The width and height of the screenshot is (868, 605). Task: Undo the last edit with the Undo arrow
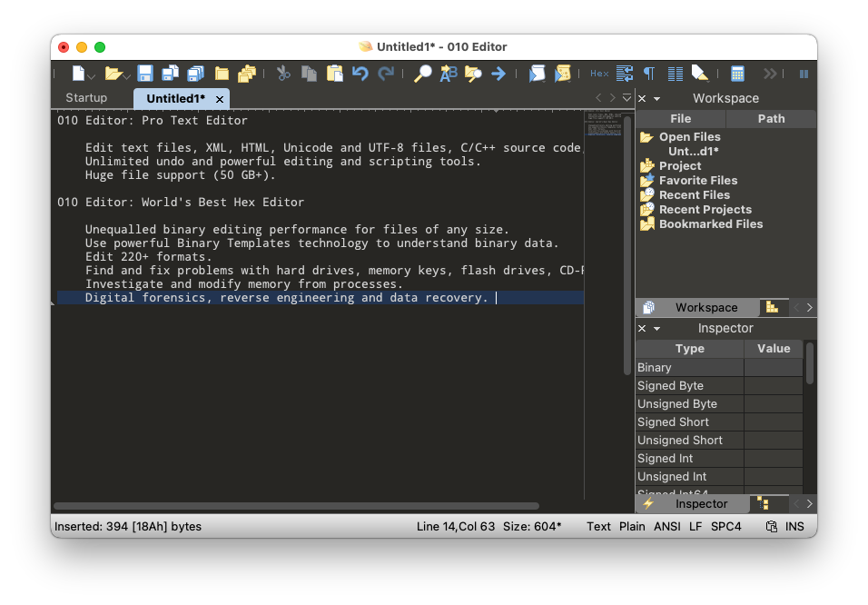tap(360, 74)
